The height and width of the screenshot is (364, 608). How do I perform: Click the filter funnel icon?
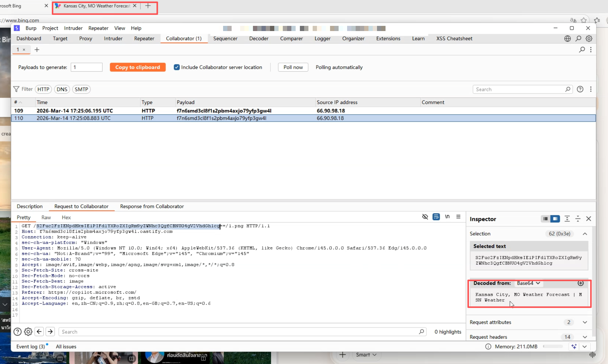click(16, 89)
